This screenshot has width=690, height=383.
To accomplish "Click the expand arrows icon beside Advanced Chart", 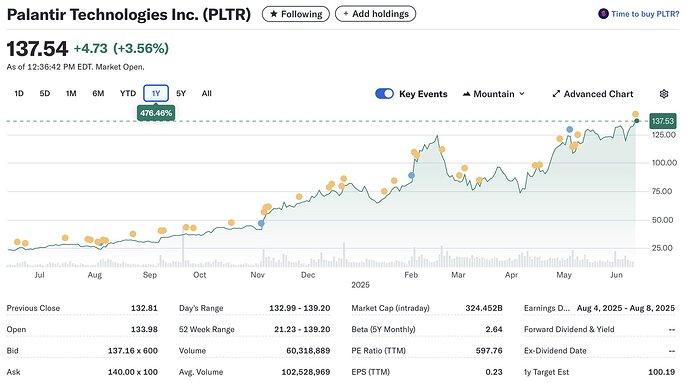I will [556, 94].
